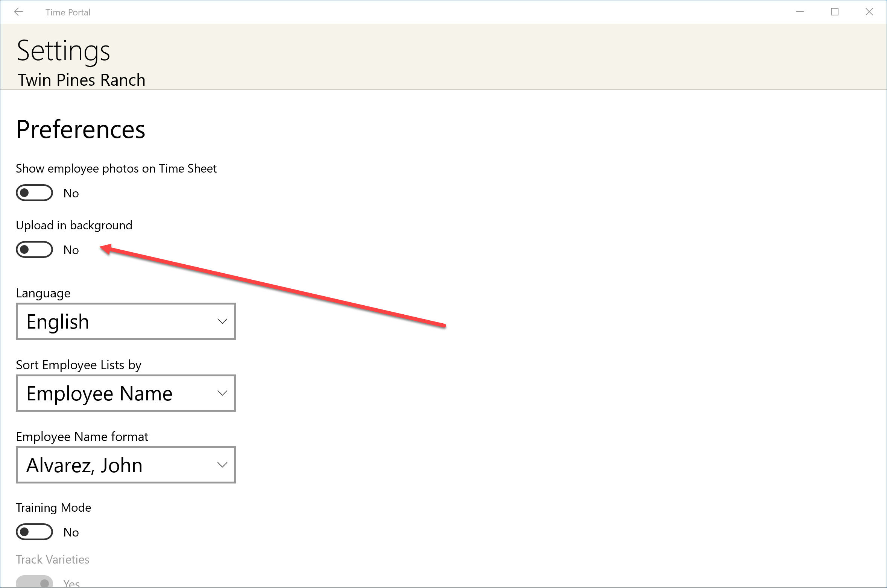Viewport: 887px width, 588px height.
Task: Click the Sort Employee Lists by label
Action: [x=79, y=365]
